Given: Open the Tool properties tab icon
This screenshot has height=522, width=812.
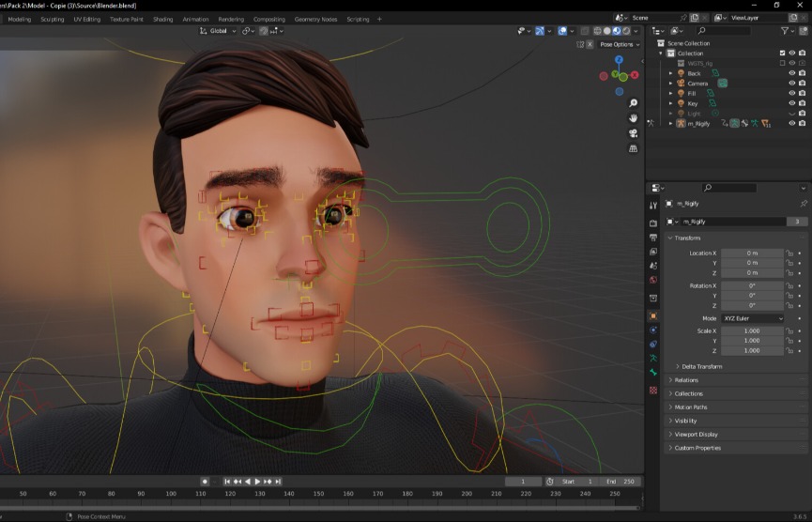Looking at the screenshot, I should coord(653,206).
